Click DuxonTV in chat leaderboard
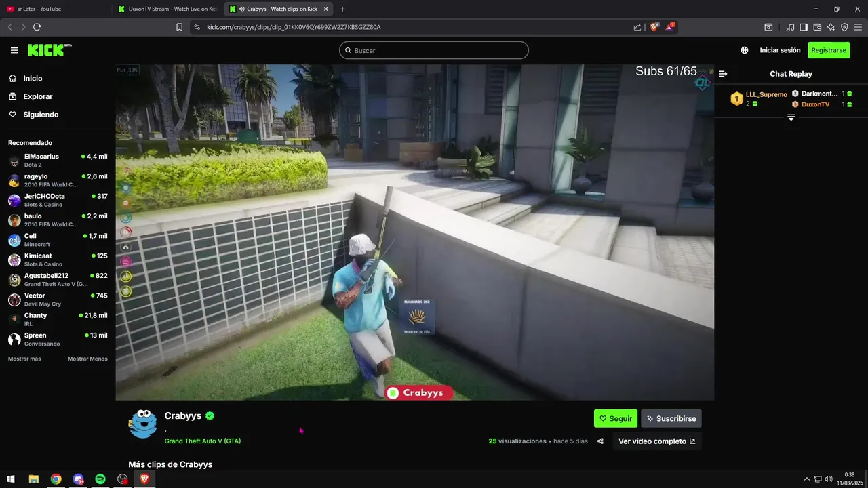The width and height of the screenshot is (868, 488). point(815,104)
